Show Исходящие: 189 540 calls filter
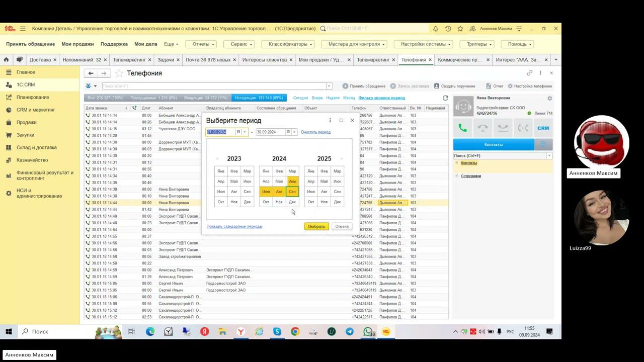 click(259, 98)
